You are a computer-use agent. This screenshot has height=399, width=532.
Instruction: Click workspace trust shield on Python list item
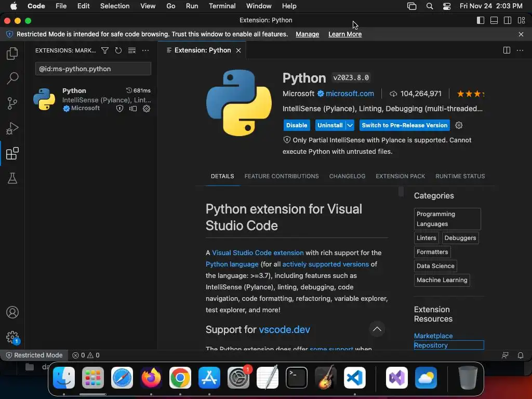click(119, 109)
